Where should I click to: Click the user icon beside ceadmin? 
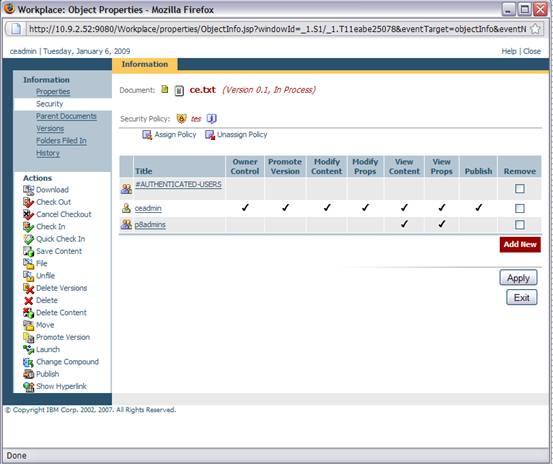(x=126, y=208)
